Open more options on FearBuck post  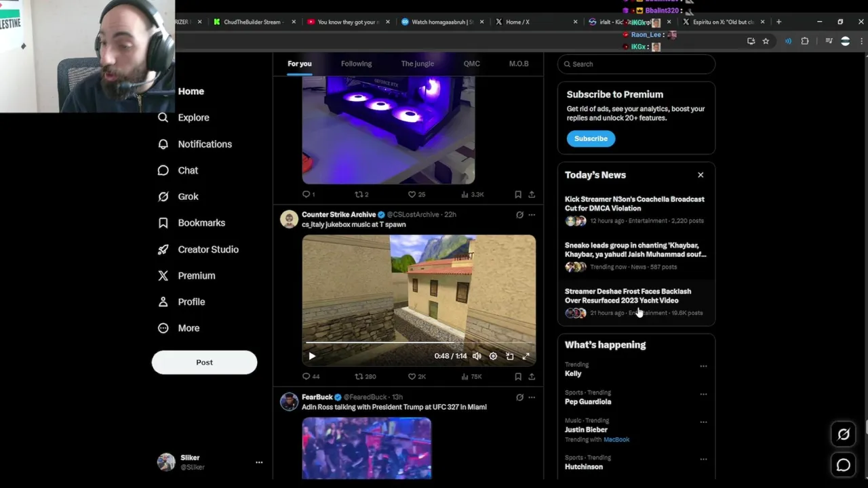tap(532, 397)
